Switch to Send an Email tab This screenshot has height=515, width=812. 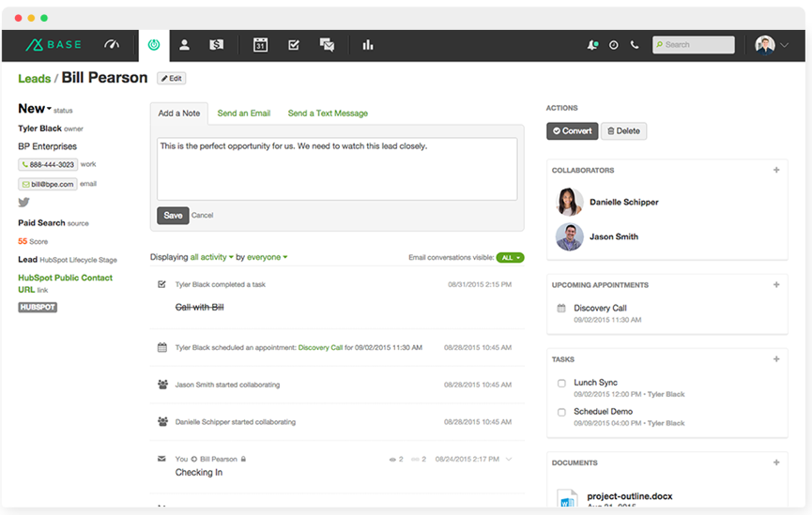[x=244, y=114]
